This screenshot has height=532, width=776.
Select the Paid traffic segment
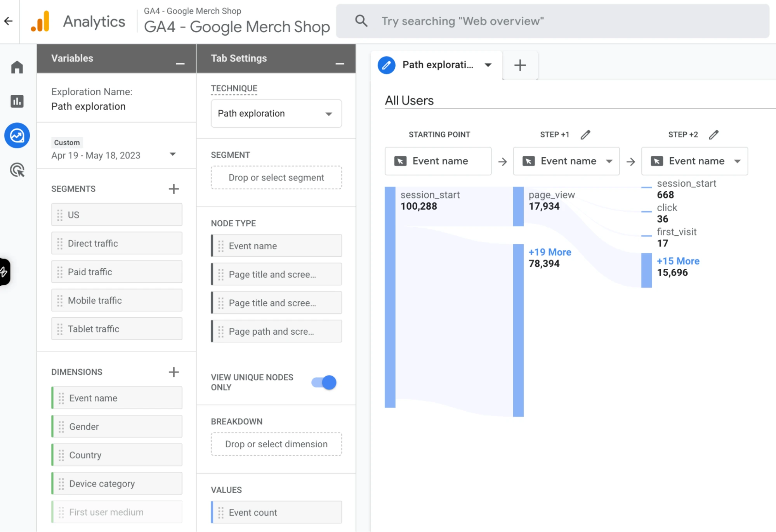(x=116, y=272)
